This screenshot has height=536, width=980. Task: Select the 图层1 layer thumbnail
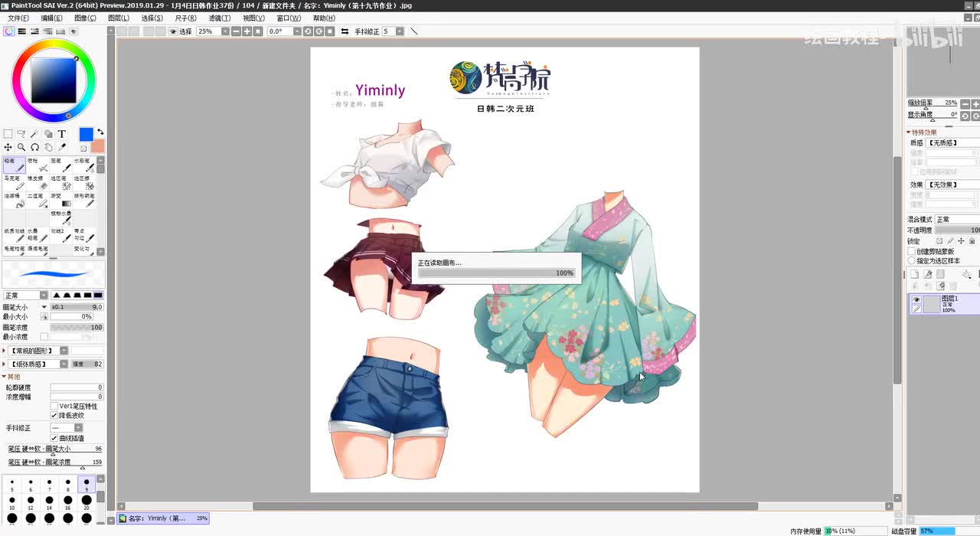click(931, 304)
